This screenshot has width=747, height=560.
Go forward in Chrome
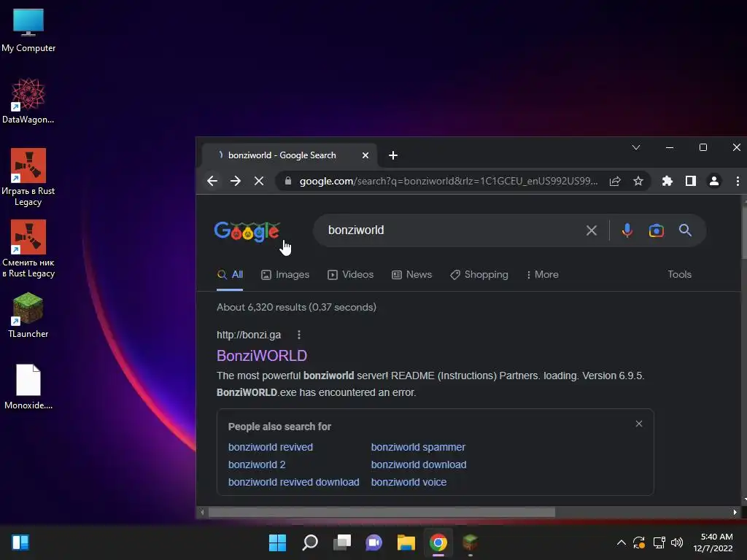[236, 181]
